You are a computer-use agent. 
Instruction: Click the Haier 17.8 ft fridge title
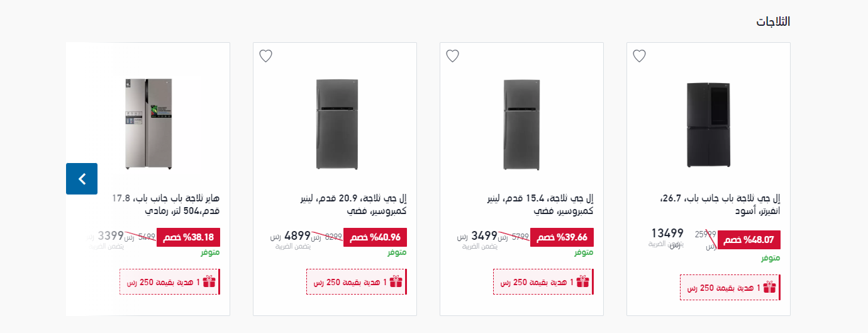coord(166,205)
